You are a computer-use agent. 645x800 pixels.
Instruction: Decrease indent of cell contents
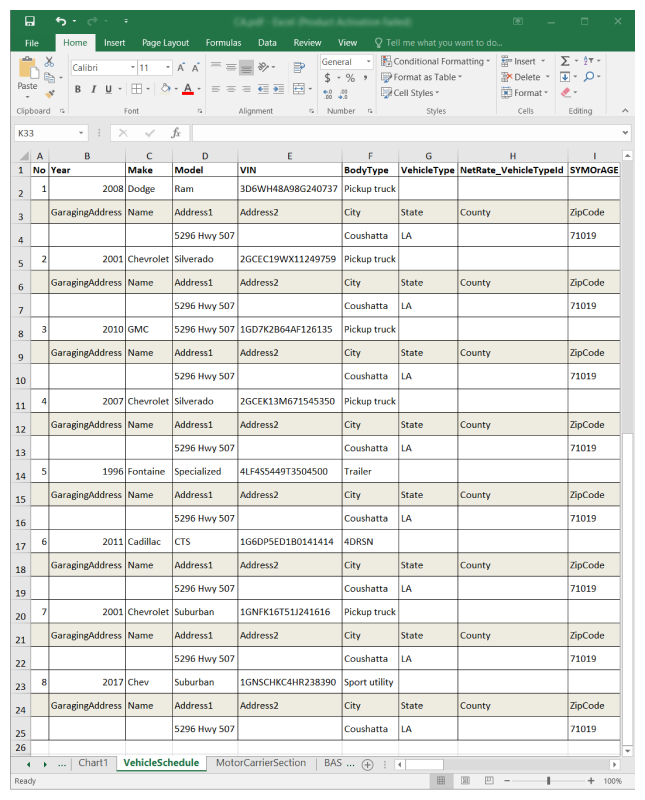[x=263, y=89]
